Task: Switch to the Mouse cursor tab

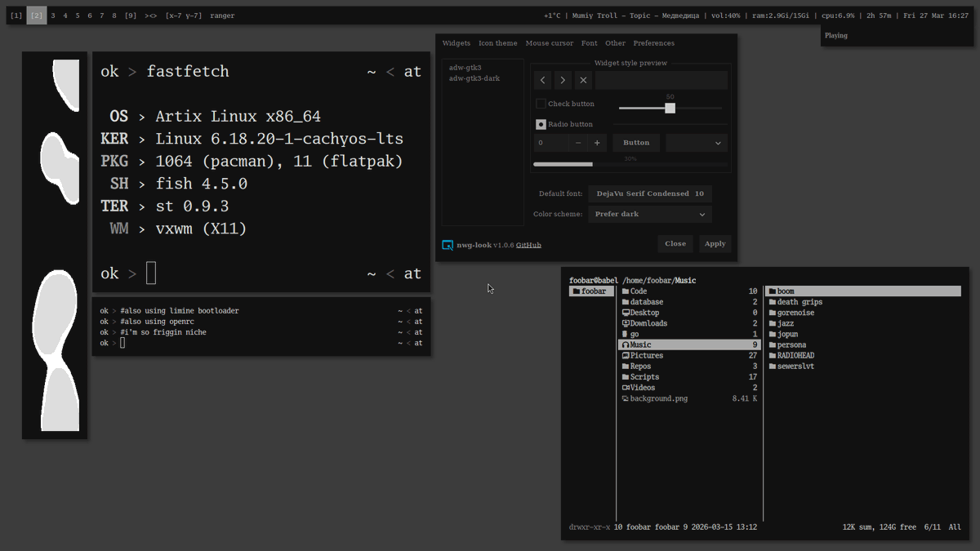Action: pos(550,43)
